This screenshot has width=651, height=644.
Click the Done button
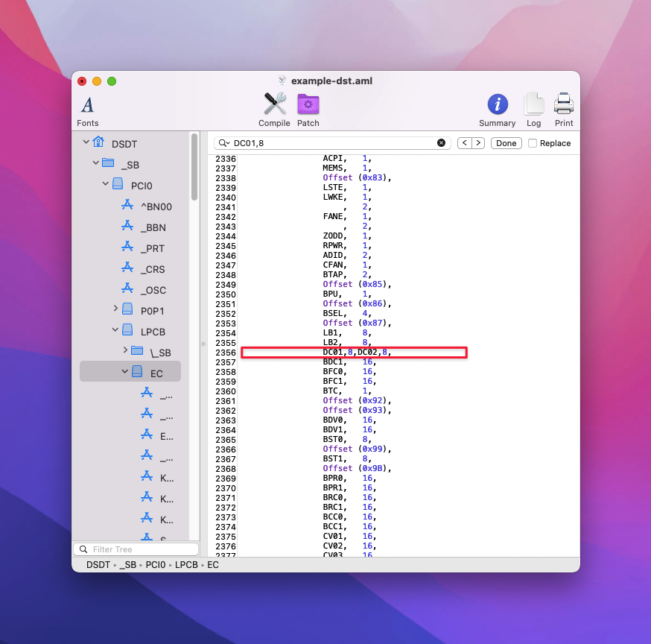506,143
